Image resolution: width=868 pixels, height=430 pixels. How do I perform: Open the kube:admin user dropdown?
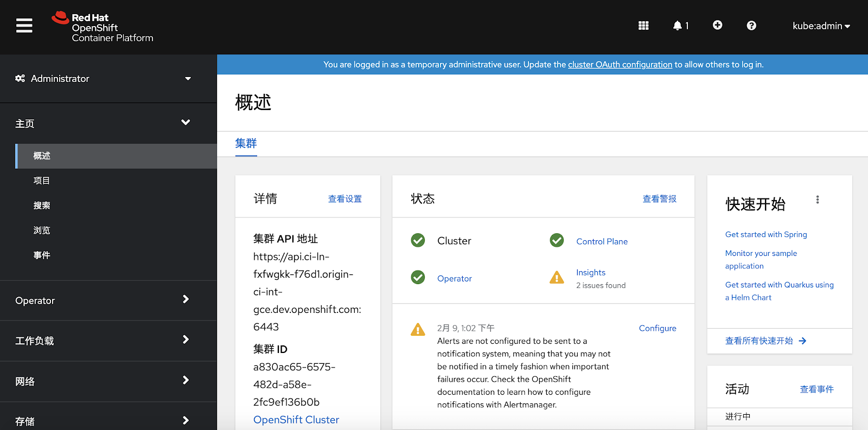click(821, 26)
